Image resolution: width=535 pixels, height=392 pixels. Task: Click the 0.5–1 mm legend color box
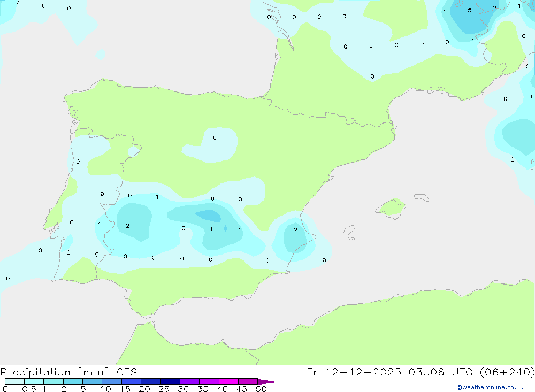tap(34, 381)
